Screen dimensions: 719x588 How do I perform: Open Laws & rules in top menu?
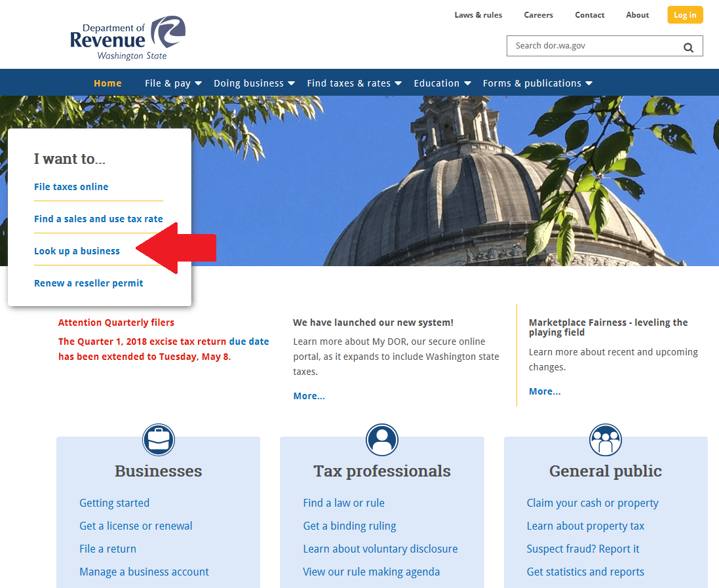[x=478, y=15]
